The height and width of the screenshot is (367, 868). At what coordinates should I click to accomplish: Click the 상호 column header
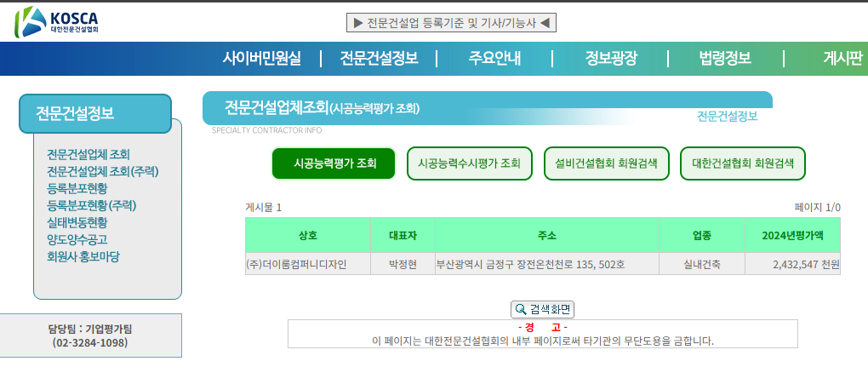click(308, 235)
